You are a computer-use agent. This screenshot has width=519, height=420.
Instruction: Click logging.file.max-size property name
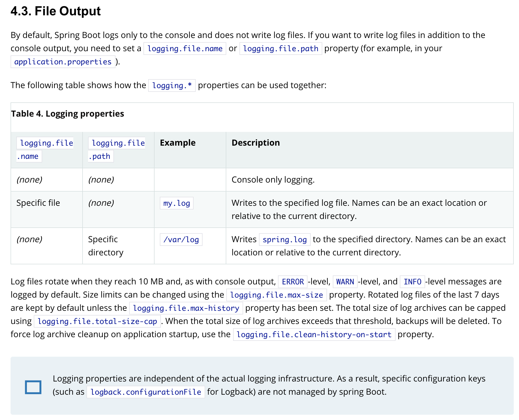(x=276, y=295)
